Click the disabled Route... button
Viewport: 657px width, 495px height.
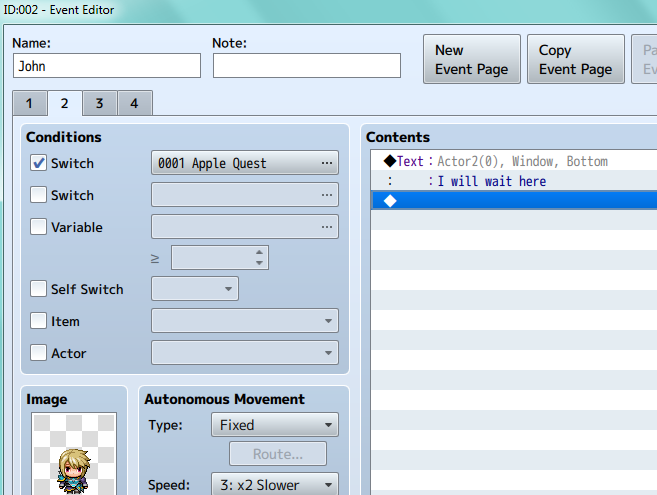click(278, 454)
